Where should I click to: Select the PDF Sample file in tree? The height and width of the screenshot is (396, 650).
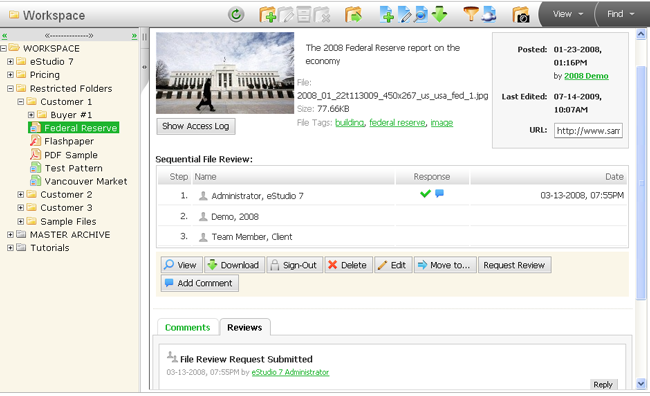71,155
